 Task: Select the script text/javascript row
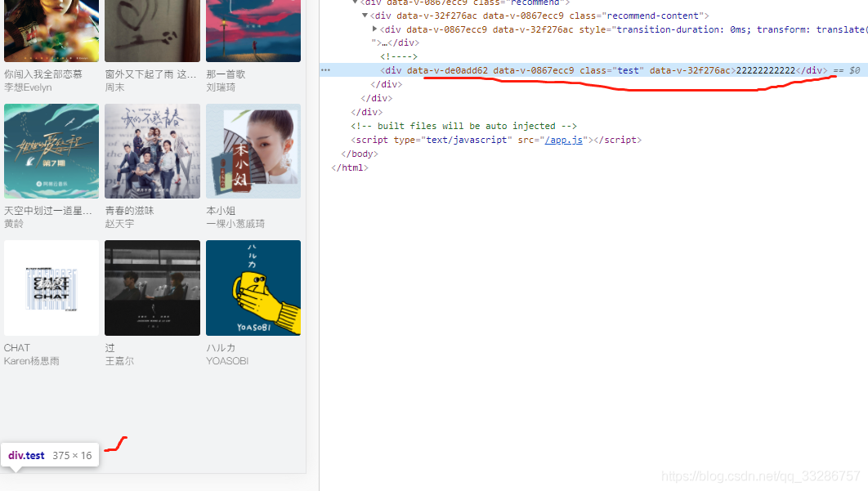pos(496,140)
